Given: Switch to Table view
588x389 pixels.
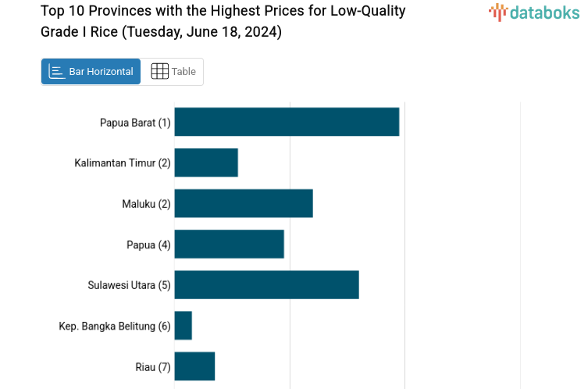Looking at the screenshot, I should 173,72.
